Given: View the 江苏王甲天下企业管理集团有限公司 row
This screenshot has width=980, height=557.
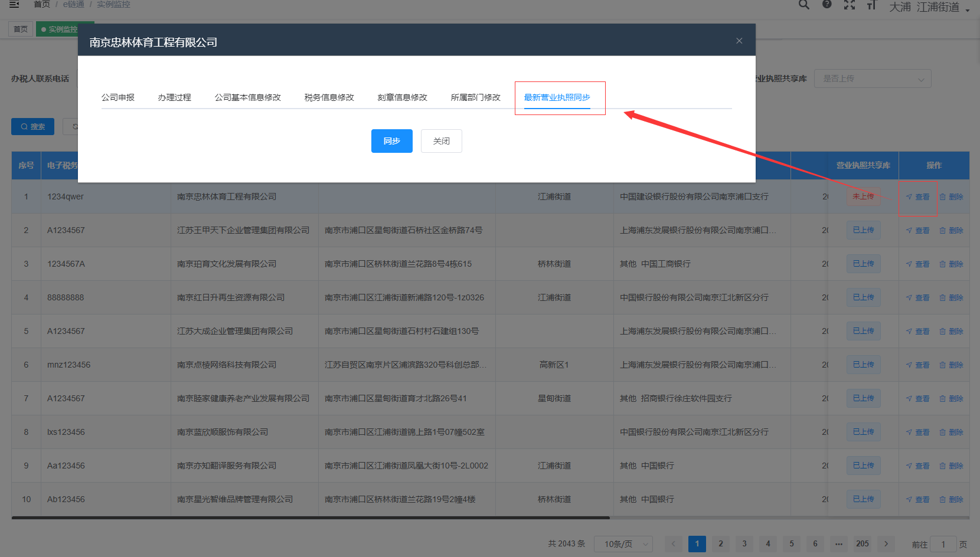Looking at the screenshot, I should pos(918,231).
